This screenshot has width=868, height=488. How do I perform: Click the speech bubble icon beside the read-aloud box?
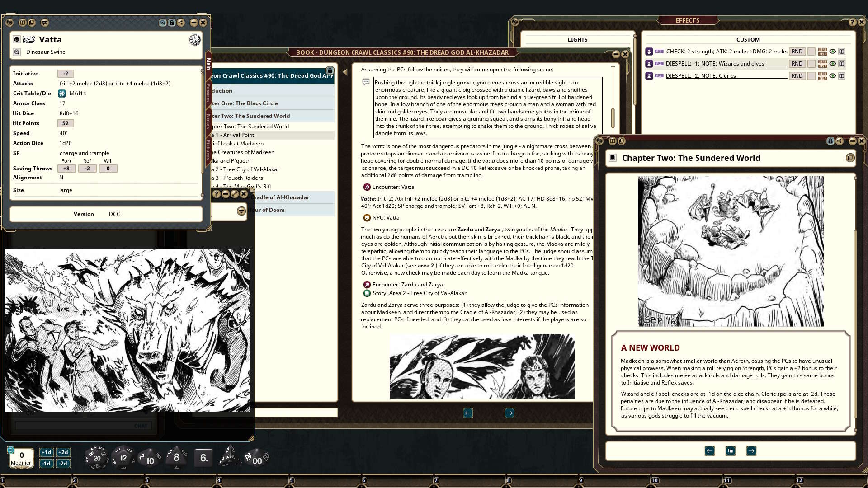[x=366, y=82]
